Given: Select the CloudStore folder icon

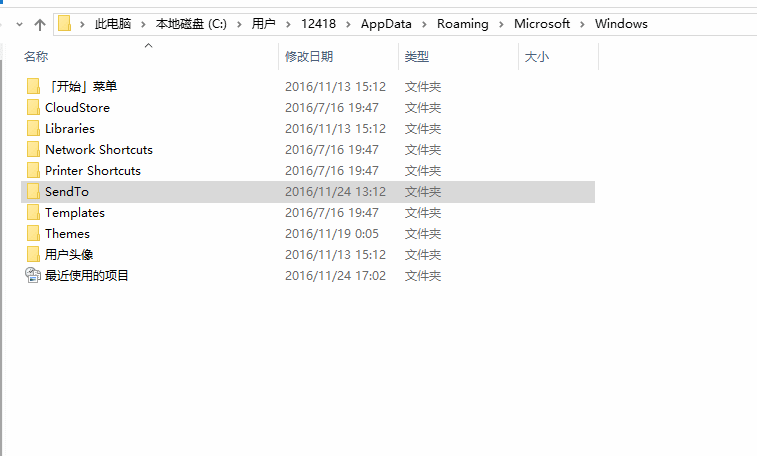Looking at the screenshot, I should pos(33,108).
